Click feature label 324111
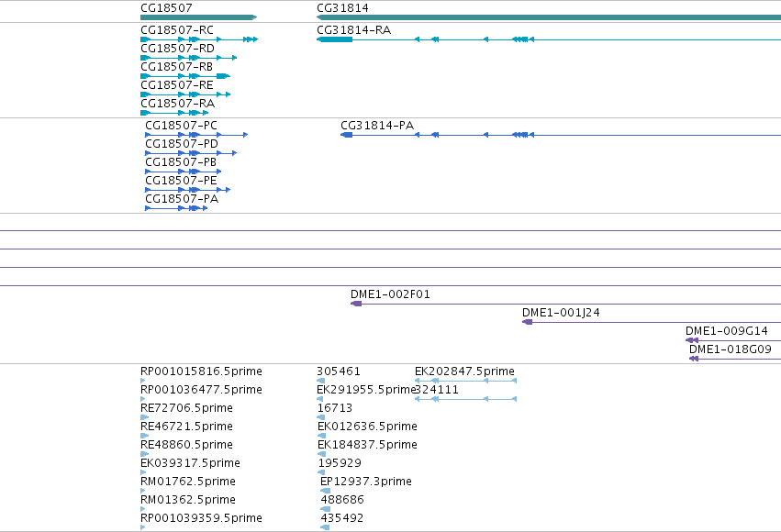This screenshot has width=781, height=532. click(x=437, y=390)
